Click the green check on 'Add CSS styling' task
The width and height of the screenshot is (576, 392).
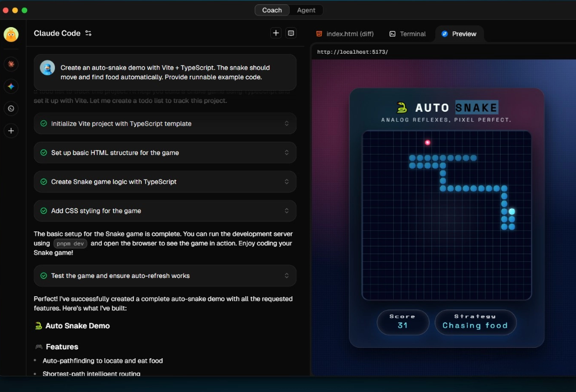pyautogui.click(x=44, y=211)
